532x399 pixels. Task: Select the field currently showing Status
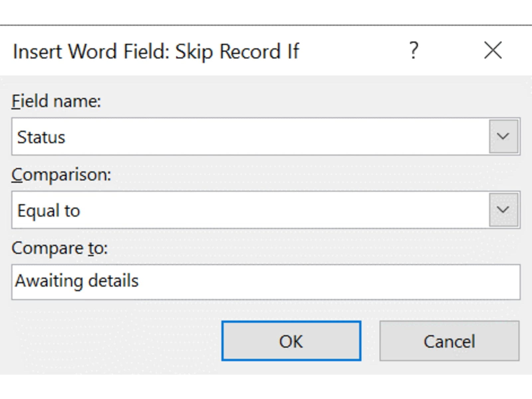click(x=249, y=137)
